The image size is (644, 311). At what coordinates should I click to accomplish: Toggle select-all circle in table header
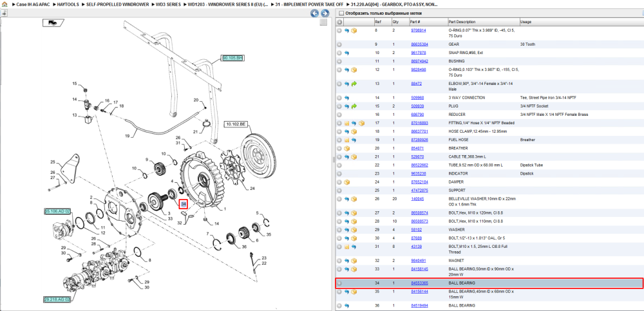(339, 22)
